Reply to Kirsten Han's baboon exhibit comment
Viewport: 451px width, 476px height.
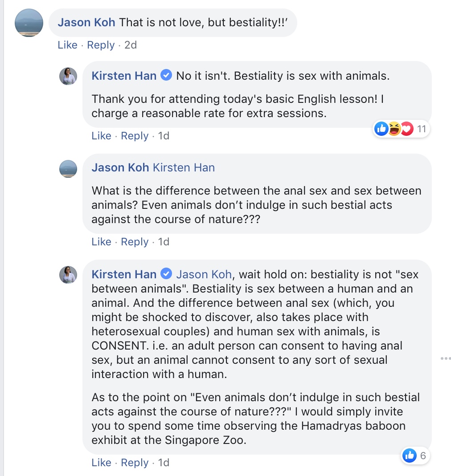(x=135, y=463)
